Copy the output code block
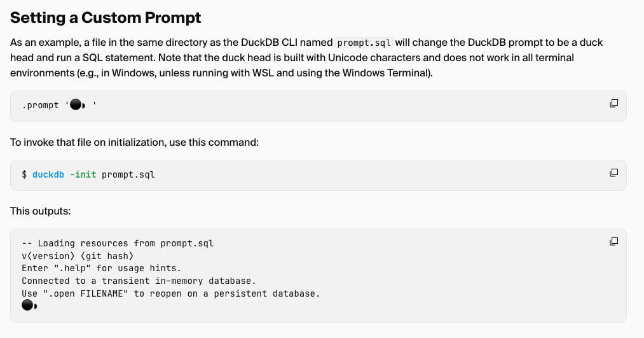The width and height of the screenshot is (644, 338). [x=613, y=241]
